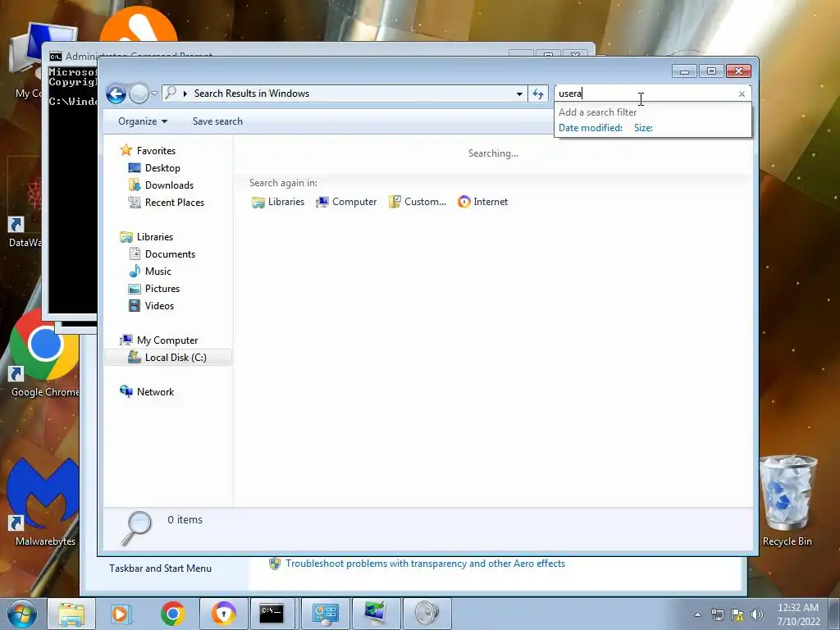
Task: Open the media player taskbar icon
Action: [x=121, y=614]
